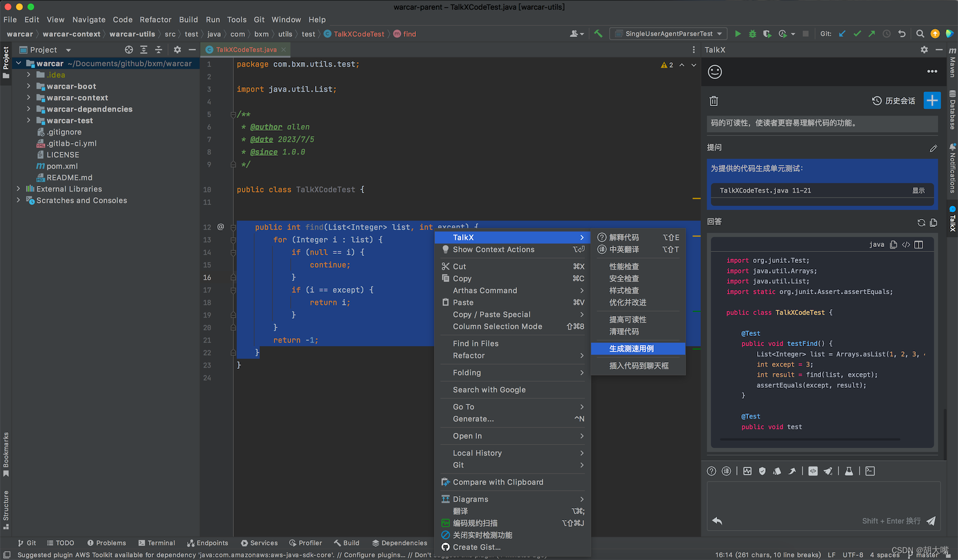Expand External Libraries node
This screenshot has width=958, height=560.
tap(18, 189)
